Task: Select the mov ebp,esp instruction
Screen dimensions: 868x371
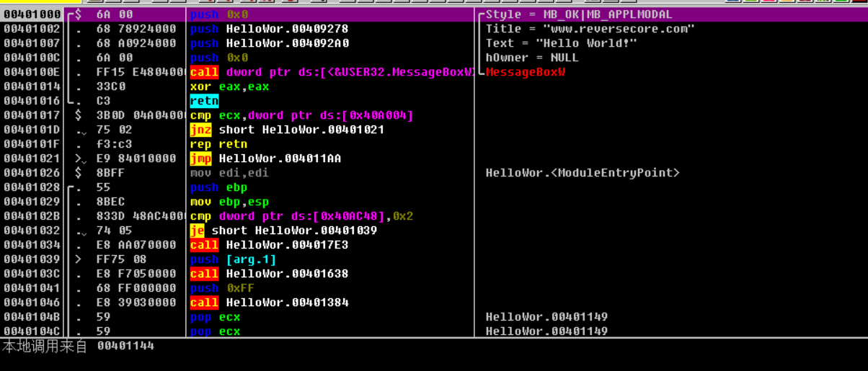Action: (x=229, y=202)
